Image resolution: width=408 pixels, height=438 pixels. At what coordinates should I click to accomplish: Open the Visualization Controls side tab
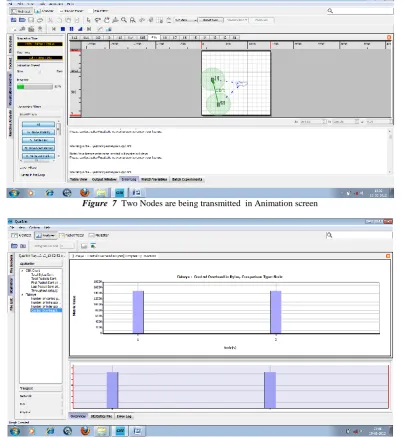click(x=10, y=89)
